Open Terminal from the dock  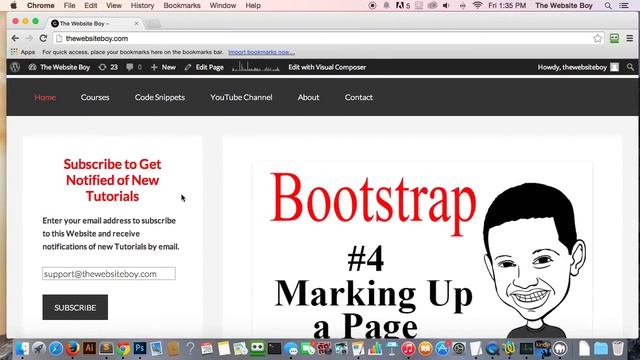(274, 349)
